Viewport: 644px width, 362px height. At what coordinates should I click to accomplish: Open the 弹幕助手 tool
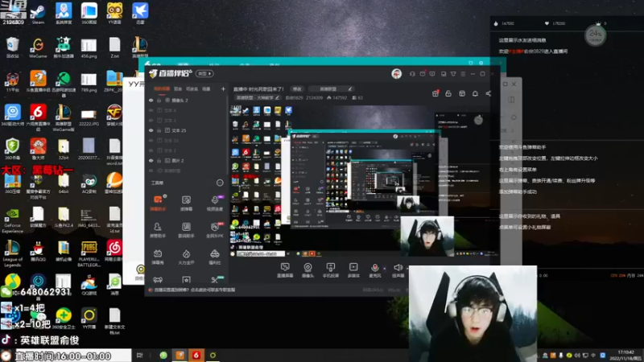[158, 203]
